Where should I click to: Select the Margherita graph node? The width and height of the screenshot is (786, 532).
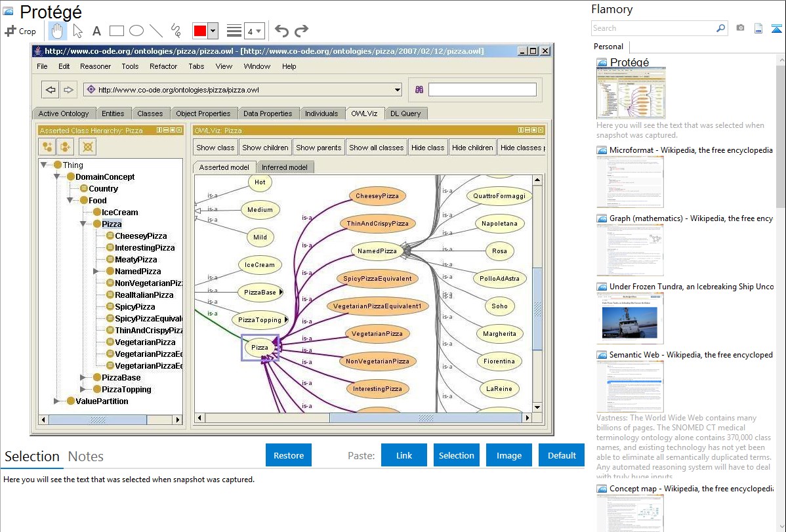[x=499, y=333]
